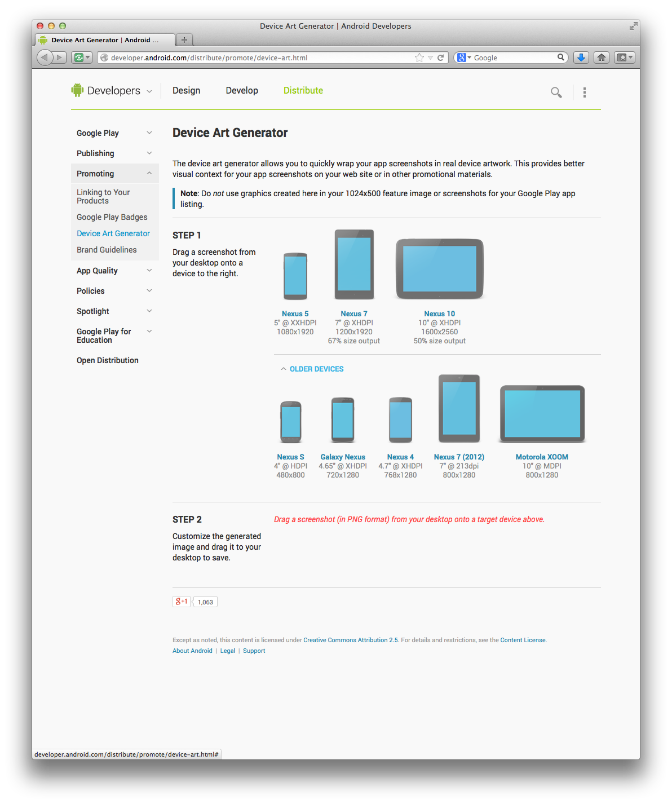Open the Support footer link
Viewport: 672px width, 804px height.
pyautogui.click(x=254, y=651)
